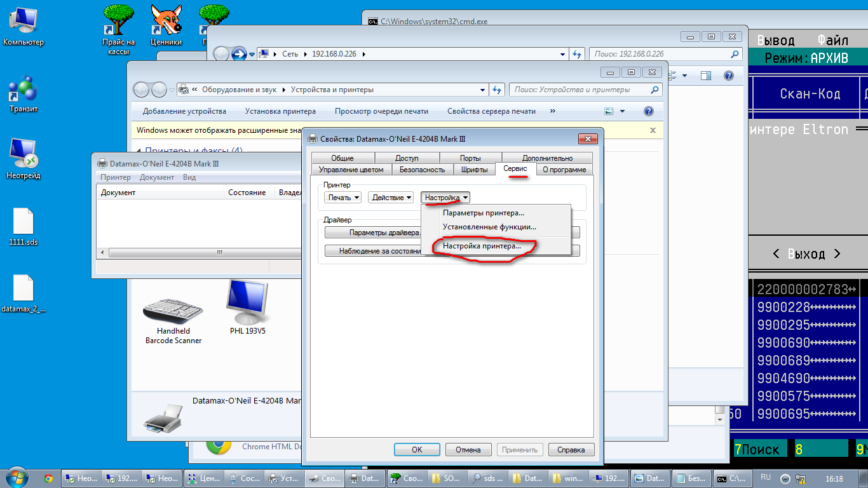Image resolution: width=868 pixels, height=488 pixels.
Task: Launch Chrome from the taskbar
Action: point(48,478)
